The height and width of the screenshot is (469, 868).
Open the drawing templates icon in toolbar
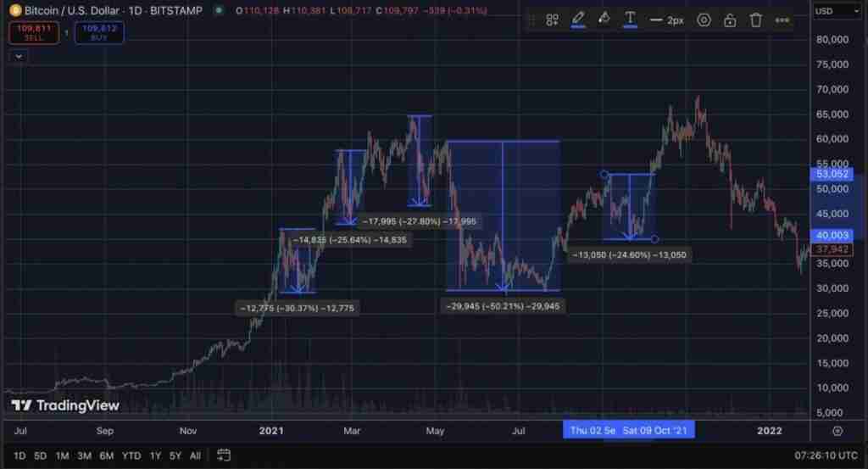pyautogui.click(x=552, y=20)
